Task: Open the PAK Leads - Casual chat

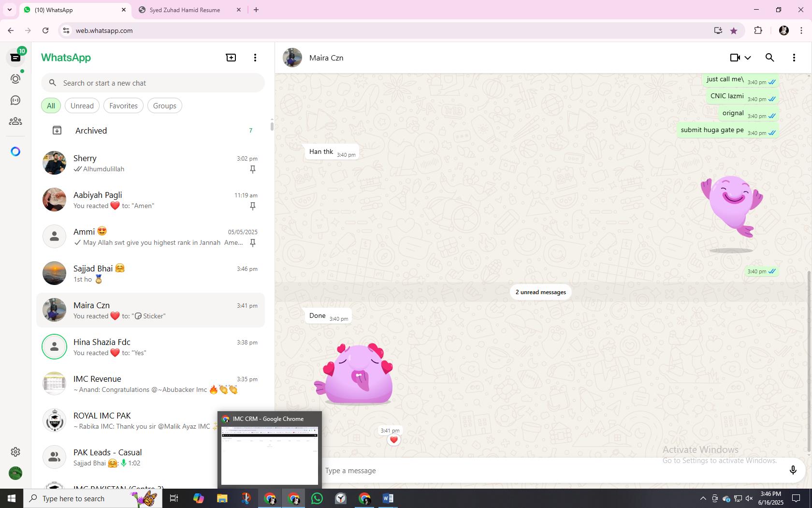Action: [127, 457]
